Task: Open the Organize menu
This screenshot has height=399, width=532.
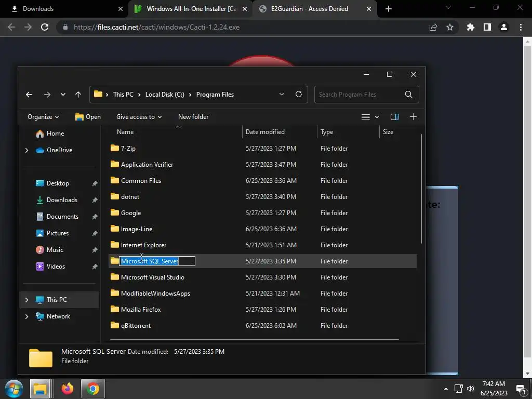Action: tap(43, 117)
